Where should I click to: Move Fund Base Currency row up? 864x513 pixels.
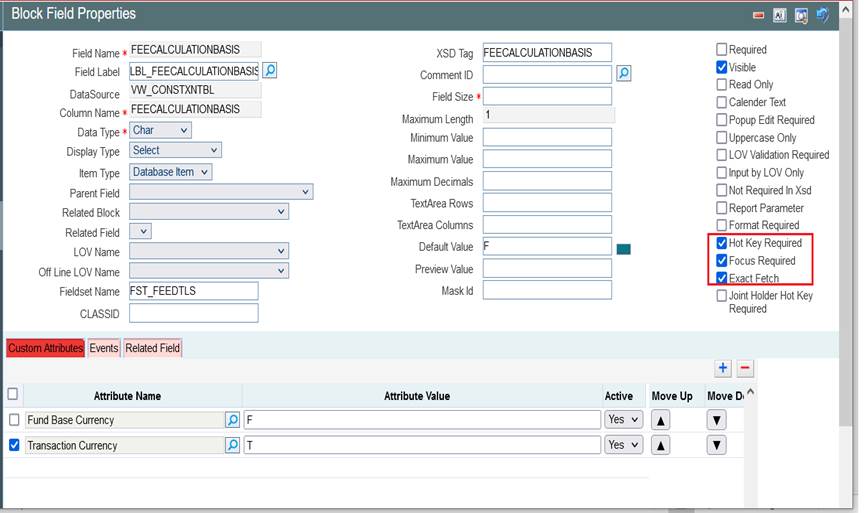[x=660, y=420]
